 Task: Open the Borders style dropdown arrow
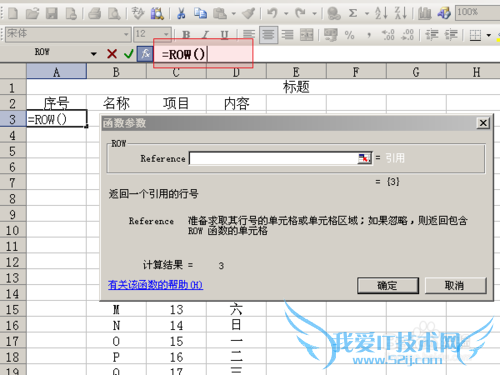pos(489,35)
